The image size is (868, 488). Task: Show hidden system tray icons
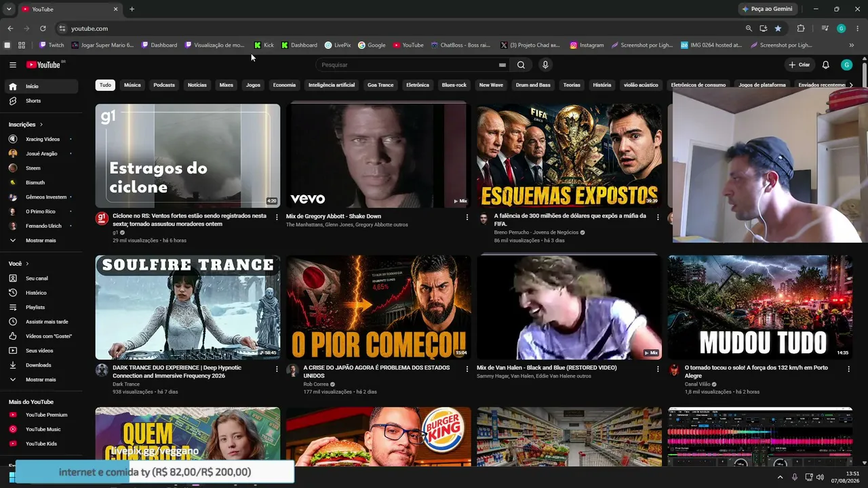click(x=779, y=478)
